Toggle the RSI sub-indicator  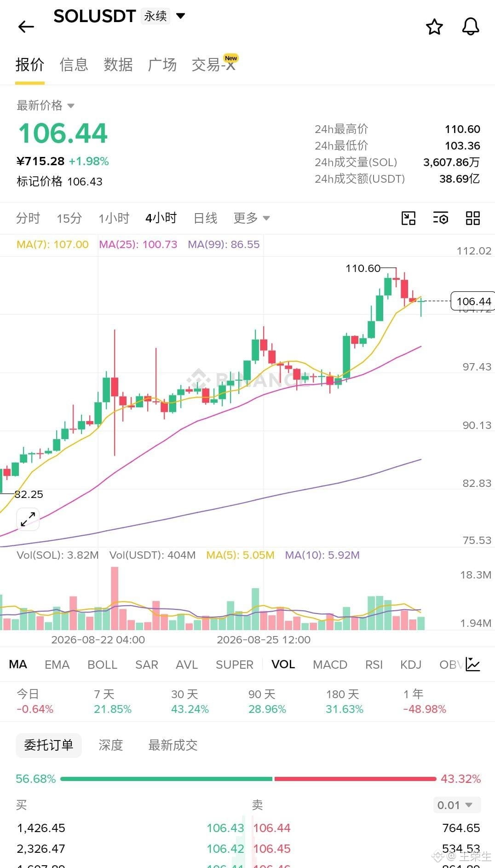pos(374,665)
